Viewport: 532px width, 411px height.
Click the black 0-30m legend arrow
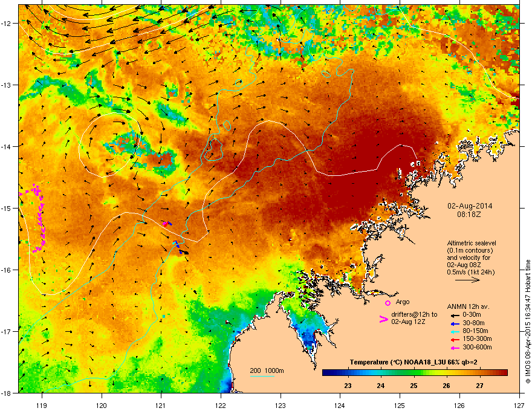455,316
